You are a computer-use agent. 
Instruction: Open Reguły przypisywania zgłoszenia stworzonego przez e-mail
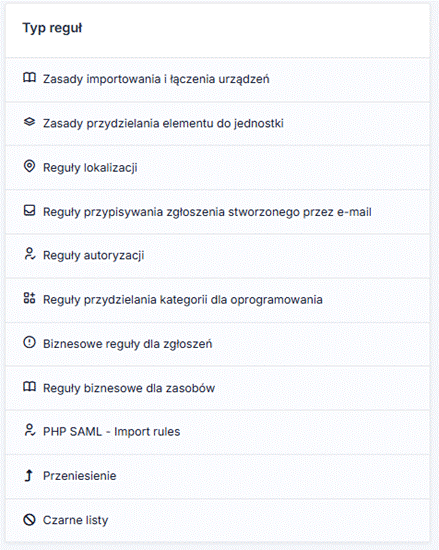tap(218, 212)
